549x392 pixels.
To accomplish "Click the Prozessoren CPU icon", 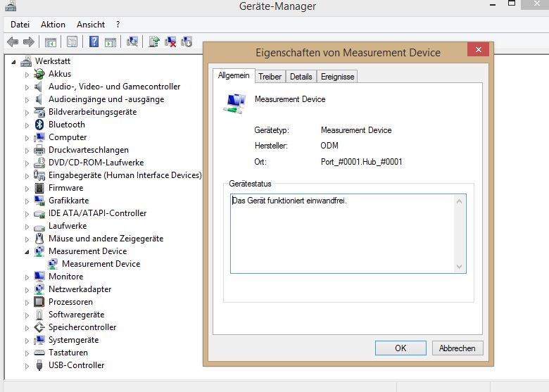I will 39,302.
